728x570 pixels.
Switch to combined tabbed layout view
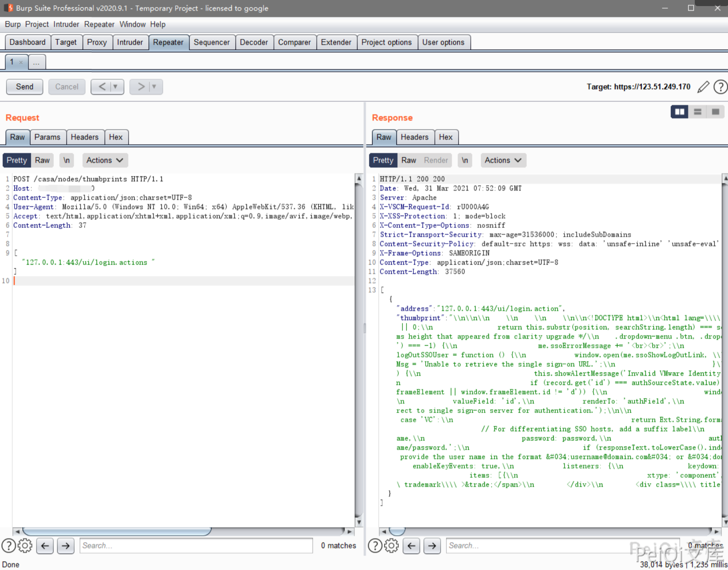715,112
